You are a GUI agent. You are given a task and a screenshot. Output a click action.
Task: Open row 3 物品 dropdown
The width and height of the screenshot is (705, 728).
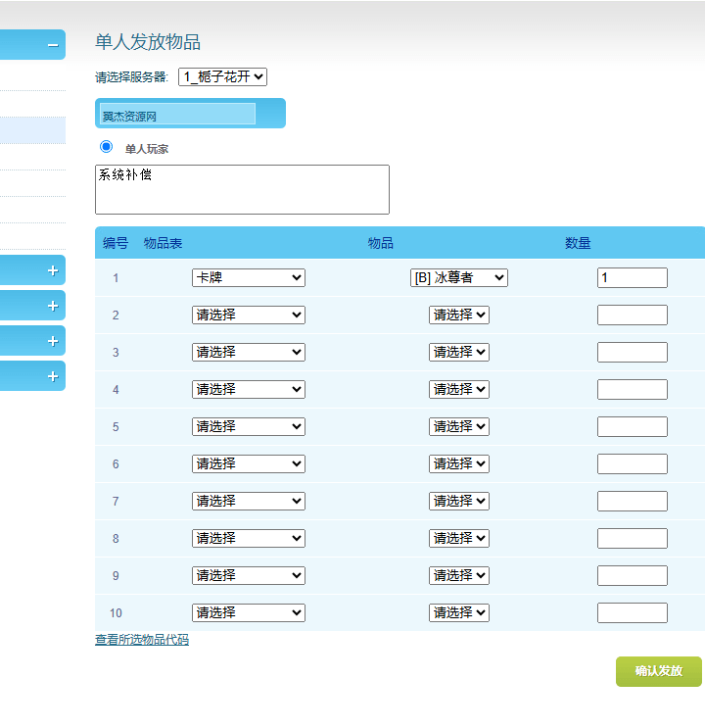tap(459, 352)
